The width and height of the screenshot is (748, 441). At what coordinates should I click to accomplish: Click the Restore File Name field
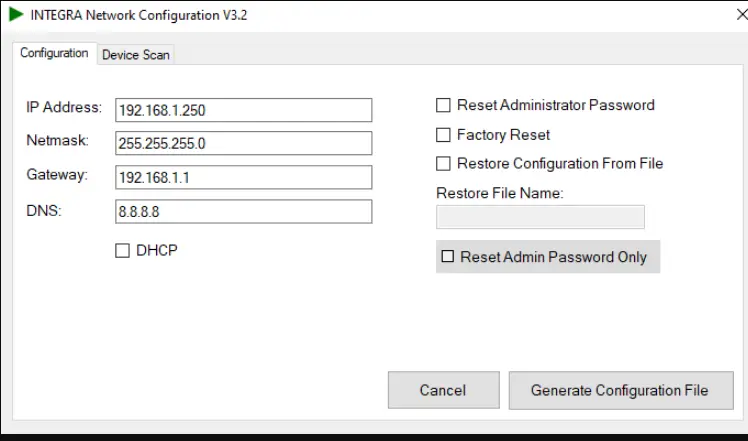coord(540,217)
